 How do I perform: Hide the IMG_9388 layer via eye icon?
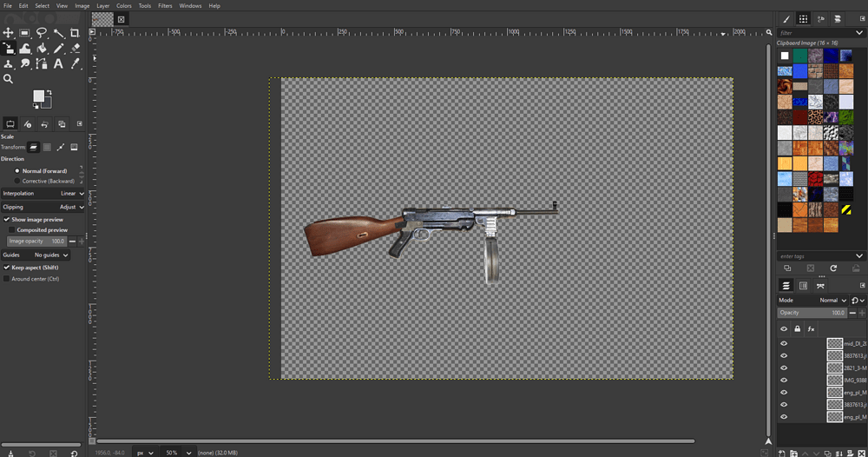tap(784, 381)
